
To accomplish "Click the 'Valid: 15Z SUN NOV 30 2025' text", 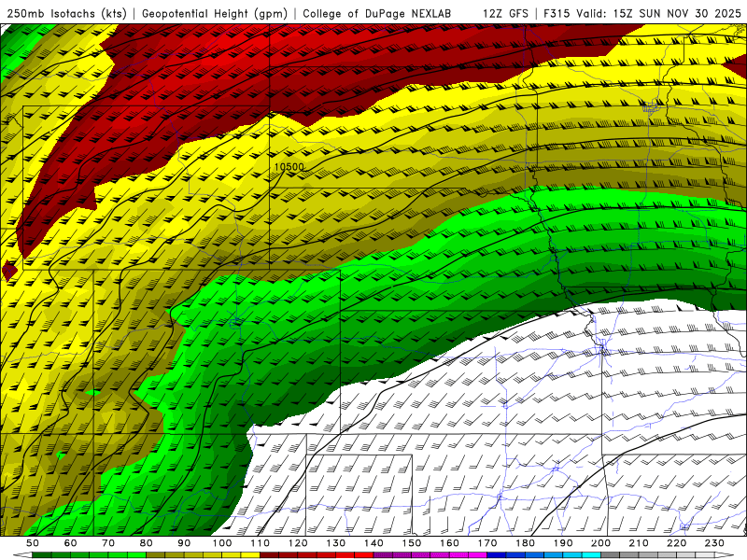I will (659, 14).
